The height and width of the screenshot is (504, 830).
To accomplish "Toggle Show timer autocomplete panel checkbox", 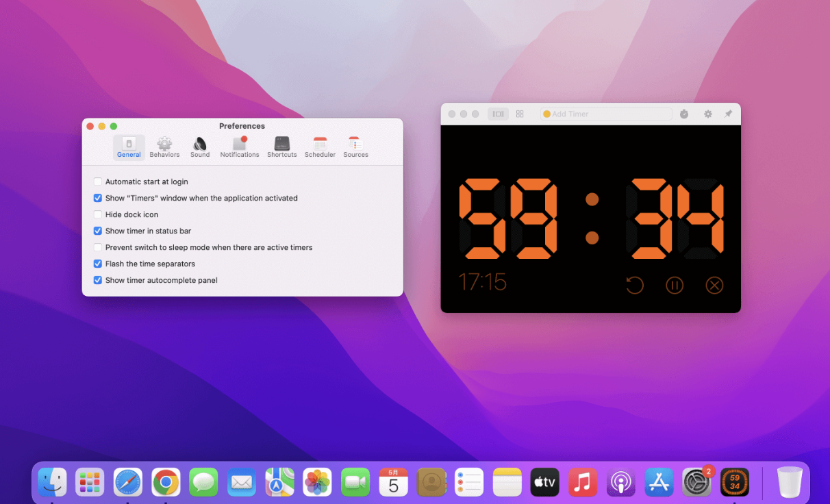I will pyautogui.click(x=98, y=280).
